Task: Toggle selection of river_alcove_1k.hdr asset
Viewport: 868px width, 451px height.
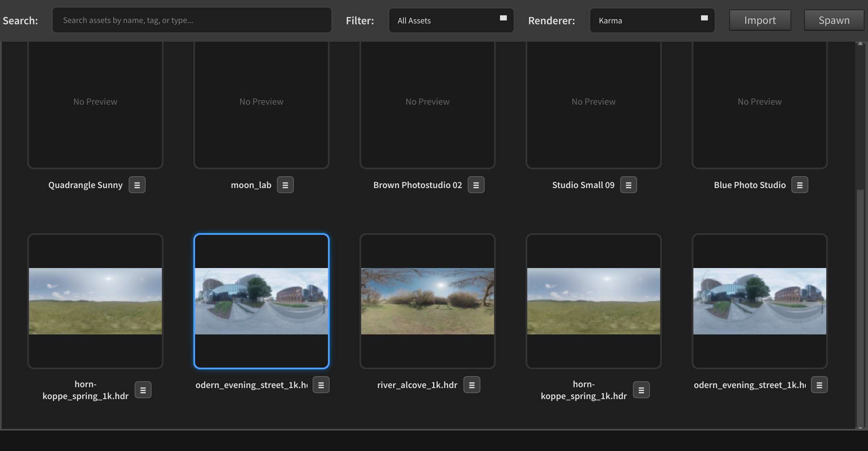Action: coord(427,301)
